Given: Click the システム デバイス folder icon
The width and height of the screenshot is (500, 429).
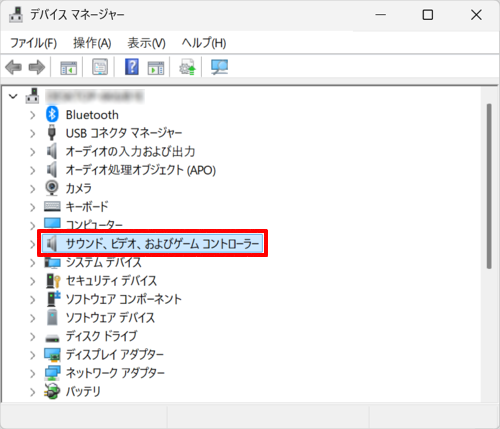Looking at the screenshot, I should [52, 262].
